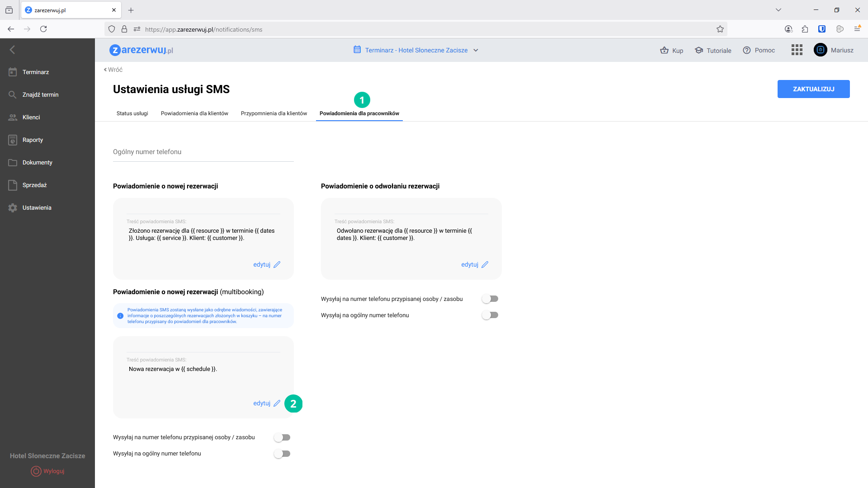Screen dimensions: 868x488
Task: Open the apps grid icon in header
Action: (797, 50)
